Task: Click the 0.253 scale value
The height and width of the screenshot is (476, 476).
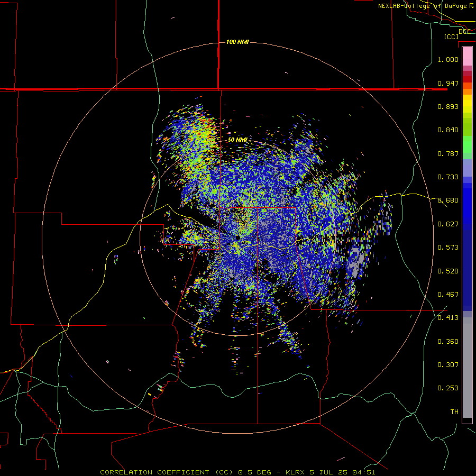Action: (448, 388)
